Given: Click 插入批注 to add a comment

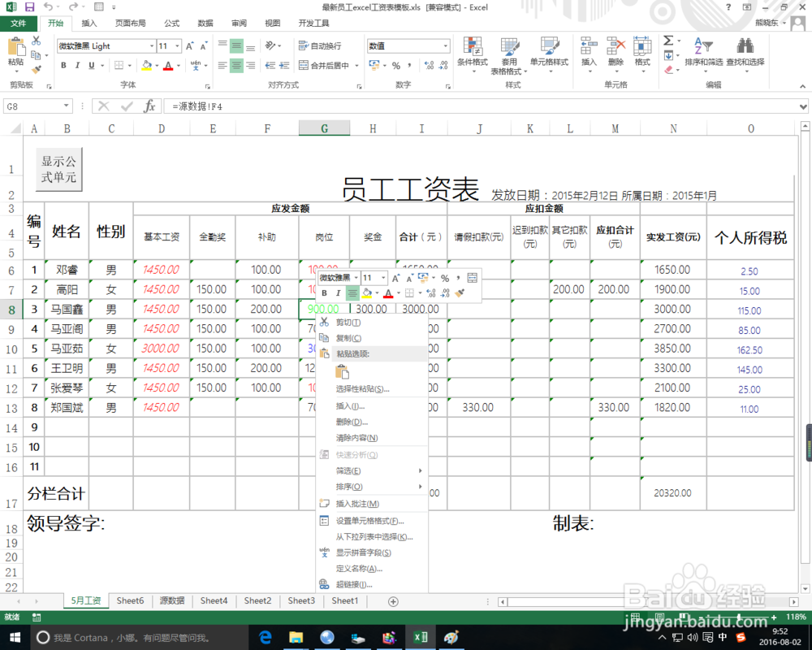Looking at the screenshot, I should pos(357,503).
